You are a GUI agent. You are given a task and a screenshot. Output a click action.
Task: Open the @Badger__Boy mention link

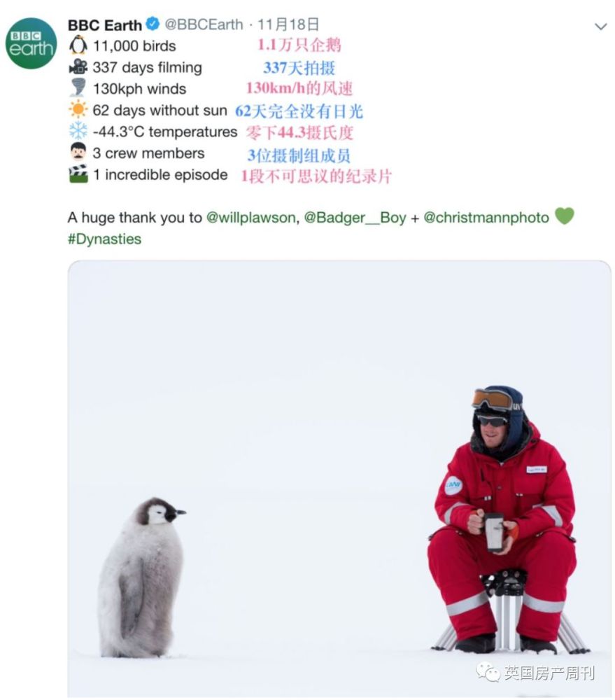[355, 218]
